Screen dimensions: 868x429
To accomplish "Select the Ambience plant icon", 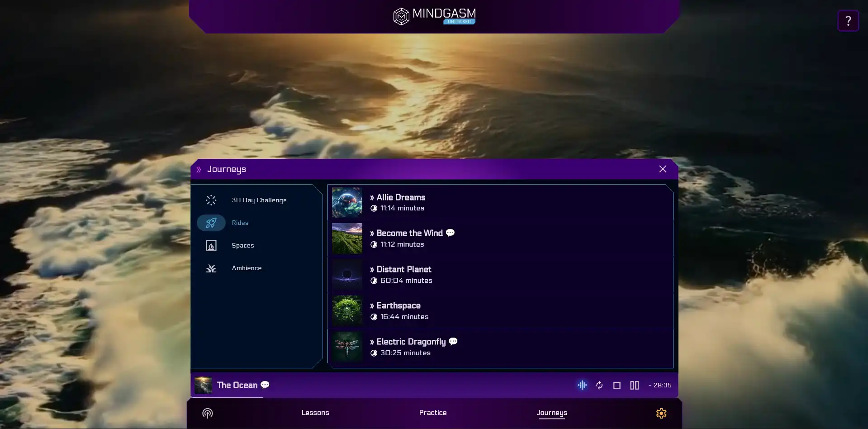I will coord(211,268).
